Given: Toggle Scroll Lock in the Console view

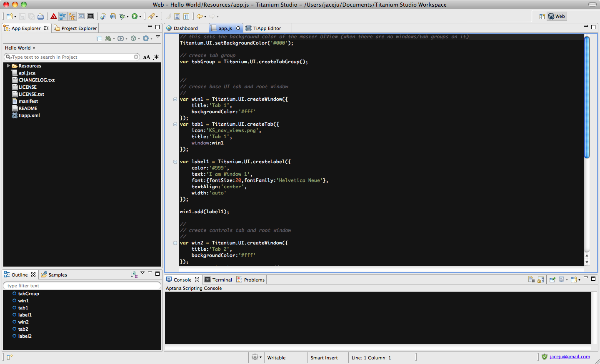Looking at the screenshot, I should tap(540, 279).
